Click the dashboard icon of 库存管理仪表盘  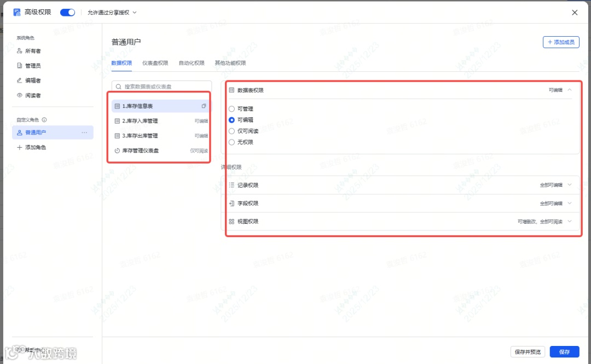click(x=117, y=151)
